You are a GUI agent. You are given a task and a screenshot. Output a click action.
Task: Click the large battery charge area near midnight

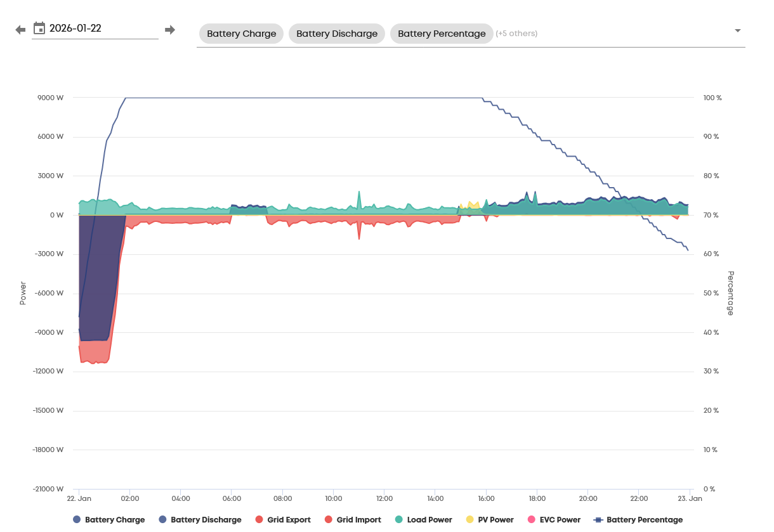[98, 285]
